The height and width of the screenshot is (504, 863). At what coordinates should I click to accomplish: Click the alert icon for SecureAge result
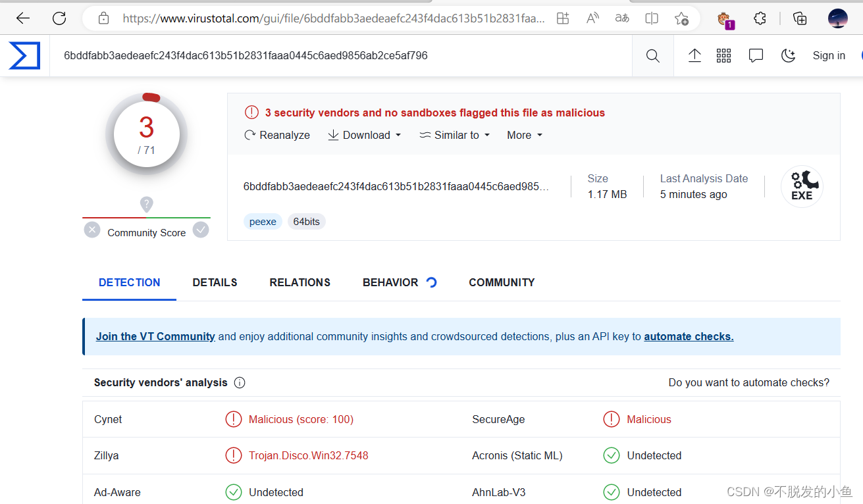[x=612, y=419]
